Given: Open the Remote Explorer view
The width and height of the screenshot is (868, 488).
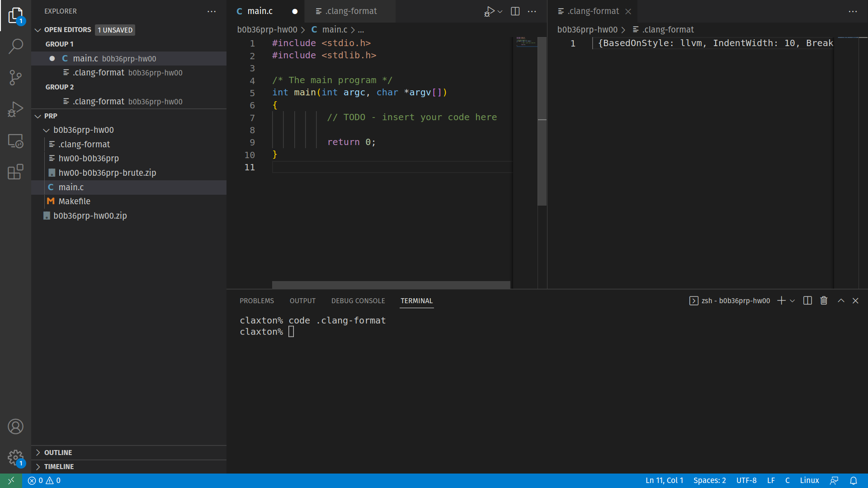Looking at the screenshot, I should pos(15,141).
